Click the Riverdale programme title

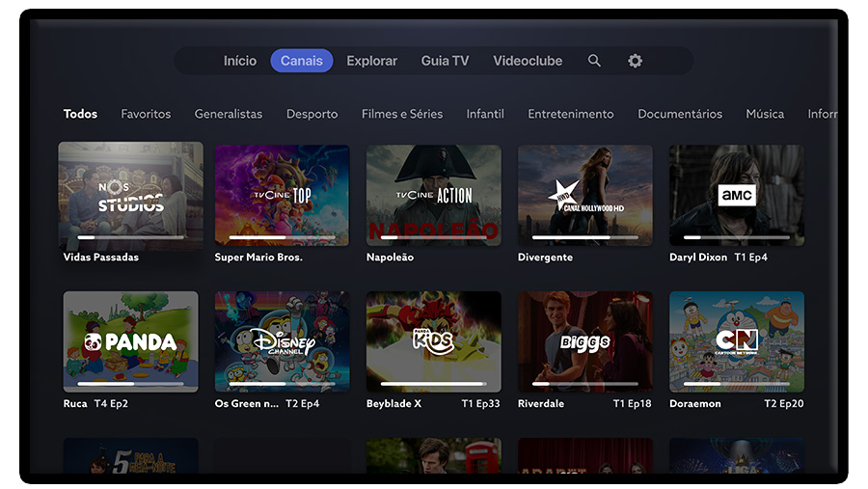[541, 404]
